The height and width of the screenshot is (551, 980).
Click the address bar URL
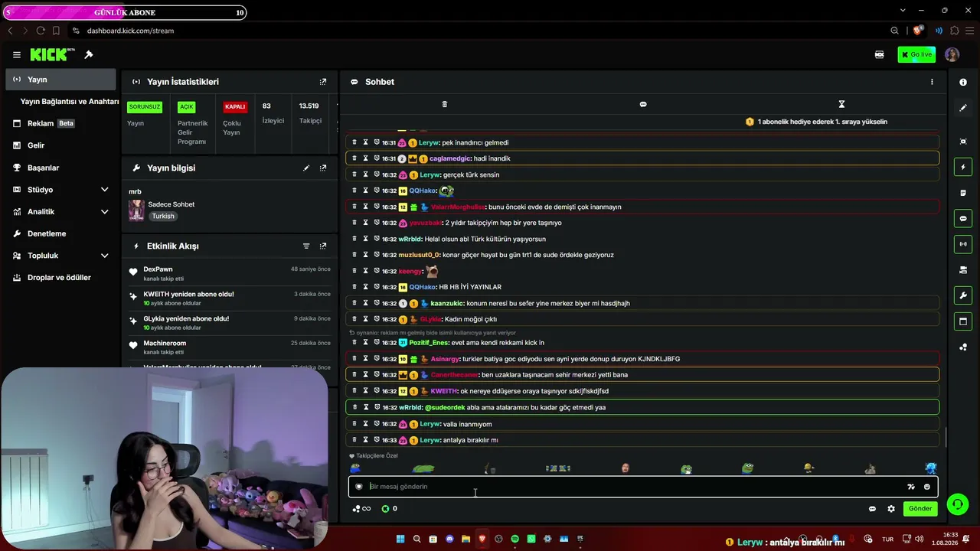pos(130,31)
